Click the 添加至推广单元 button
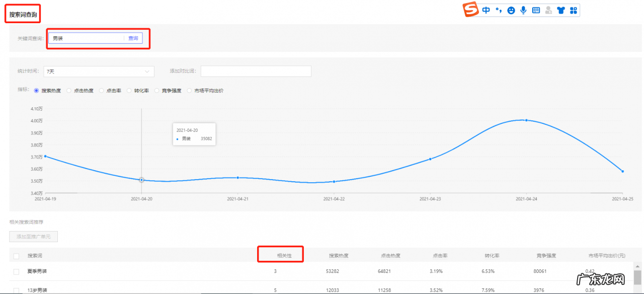The width and height of the screenshot is (644, 294). (34, 237)
